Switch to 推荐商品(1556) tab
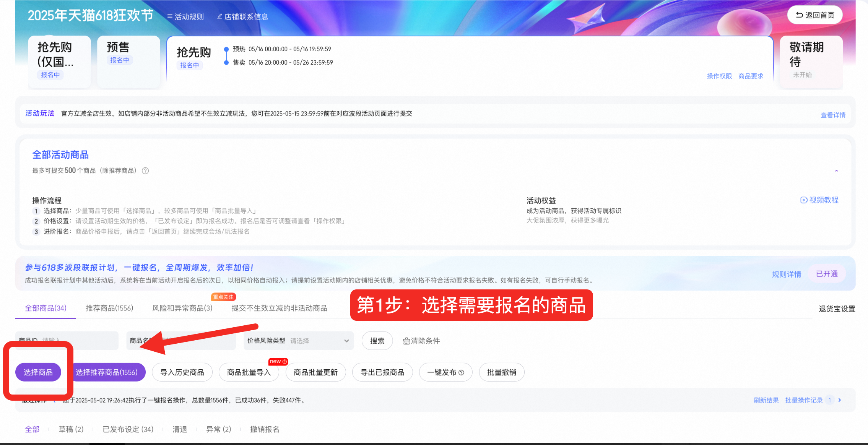 (x=109, y=308)
